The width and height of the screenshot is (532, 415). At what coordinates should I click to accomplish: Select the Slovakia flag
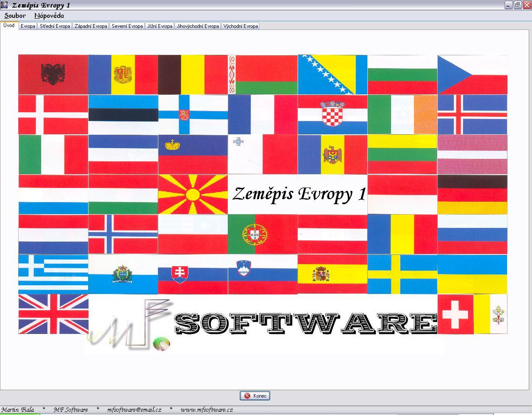coord(193,274)
